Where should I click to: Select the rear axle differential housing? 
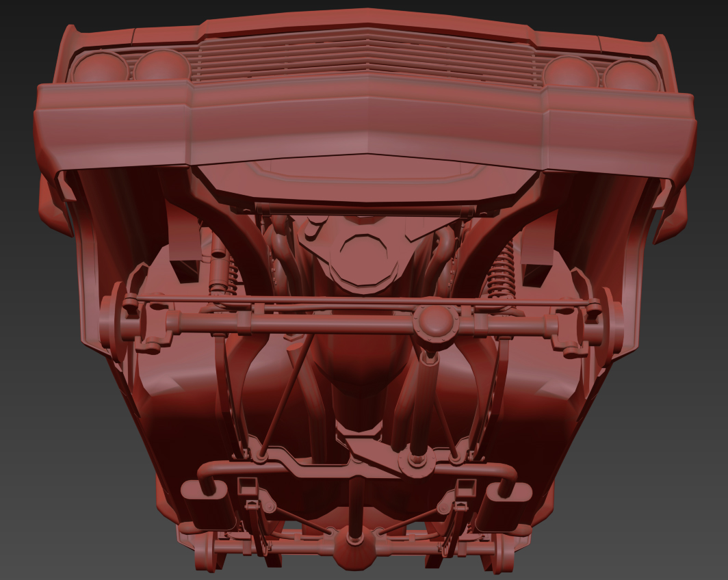(354, 550)
